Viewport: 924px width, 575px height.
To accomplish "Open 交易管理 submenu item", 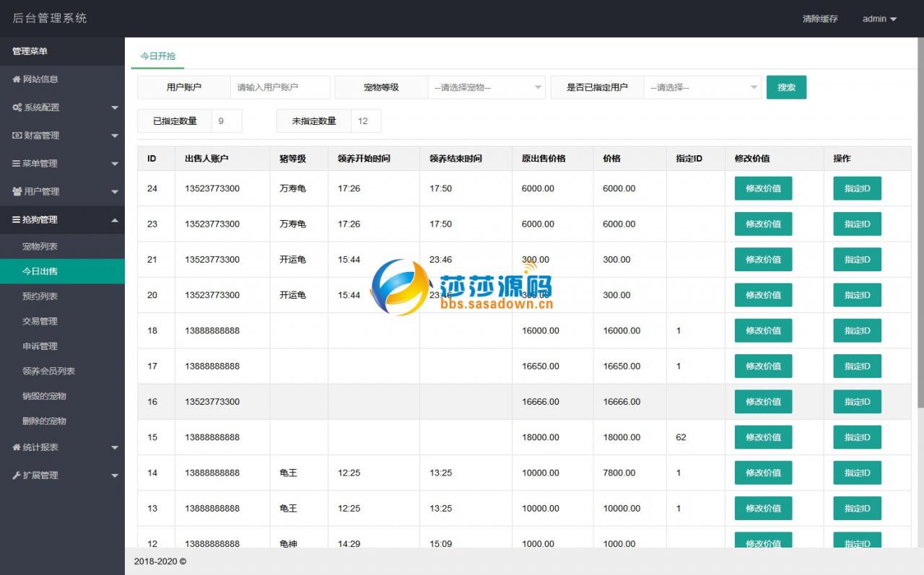I will [x=62, y=321].
